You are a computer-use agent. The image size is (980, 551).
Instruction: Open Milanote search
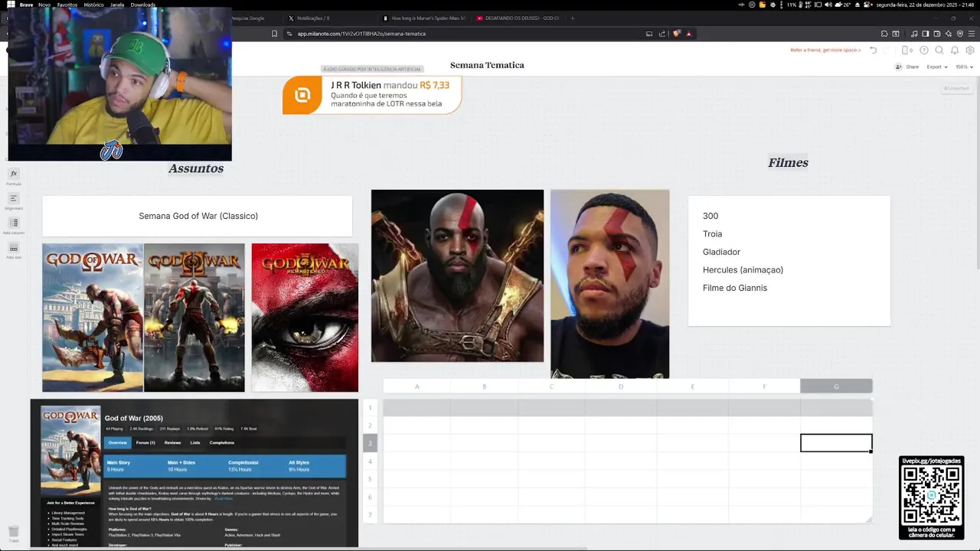(x=939, y=50)
